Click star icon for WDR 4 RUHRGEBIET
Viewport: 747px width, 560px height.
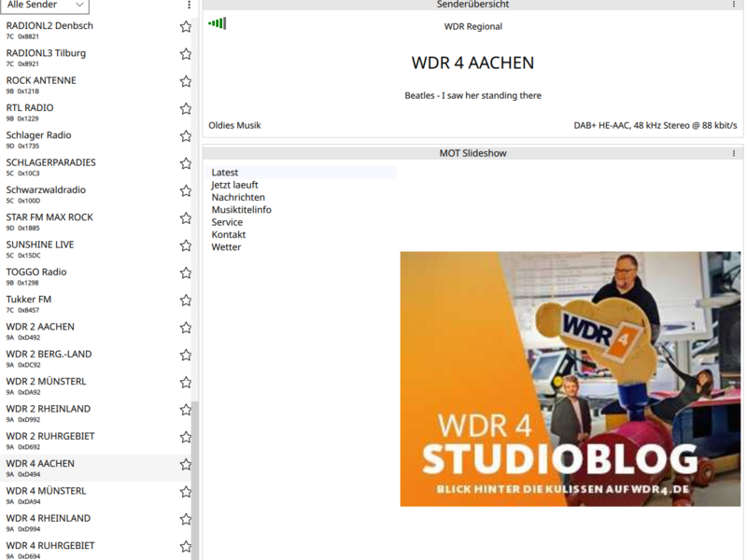(186, 547)
